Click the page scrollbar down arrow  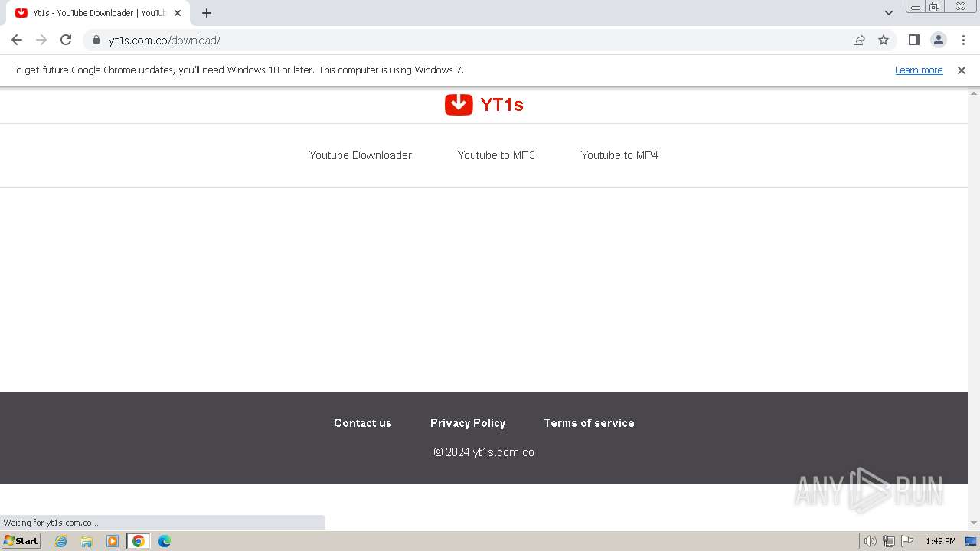(x=974, y=523)
